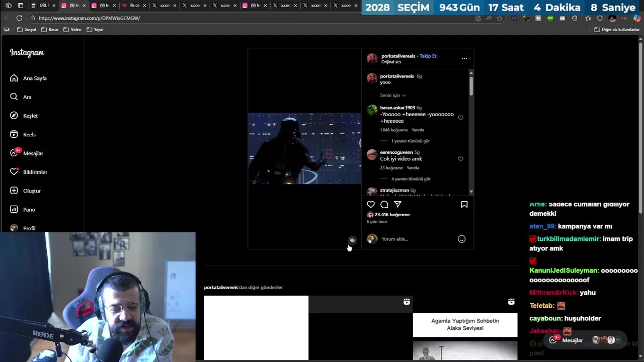Open Bildirimler notifications
This screenshot has height=362, width=644.
coord(28,172)
